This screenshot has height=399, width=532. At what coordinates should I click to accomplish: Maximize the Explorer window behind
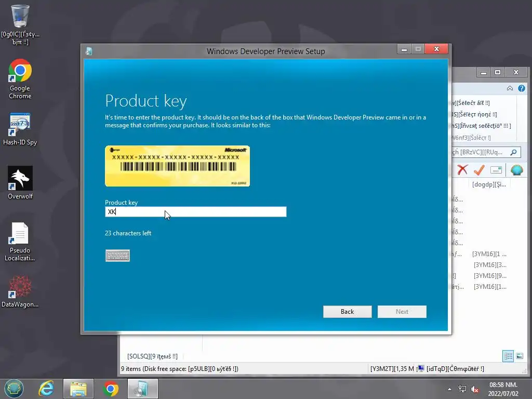pyautogui.click(x=497, y=72)
